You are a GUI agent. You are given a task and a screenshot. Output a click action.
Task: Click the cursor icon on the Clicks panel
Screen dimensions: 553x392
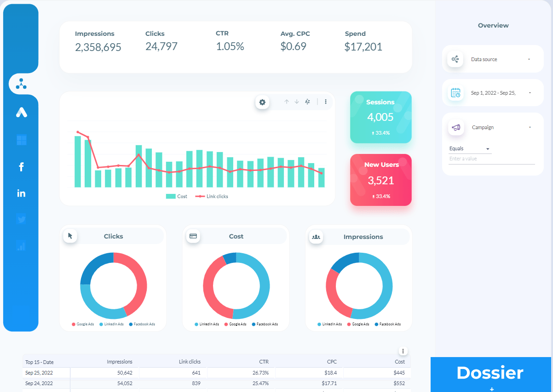tap(70, 236)
